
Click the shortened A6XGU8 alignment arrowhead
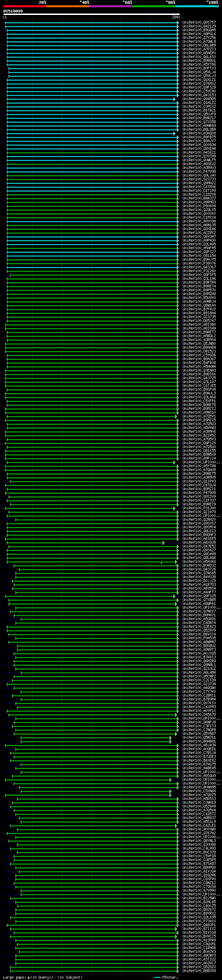coord(164,543)
